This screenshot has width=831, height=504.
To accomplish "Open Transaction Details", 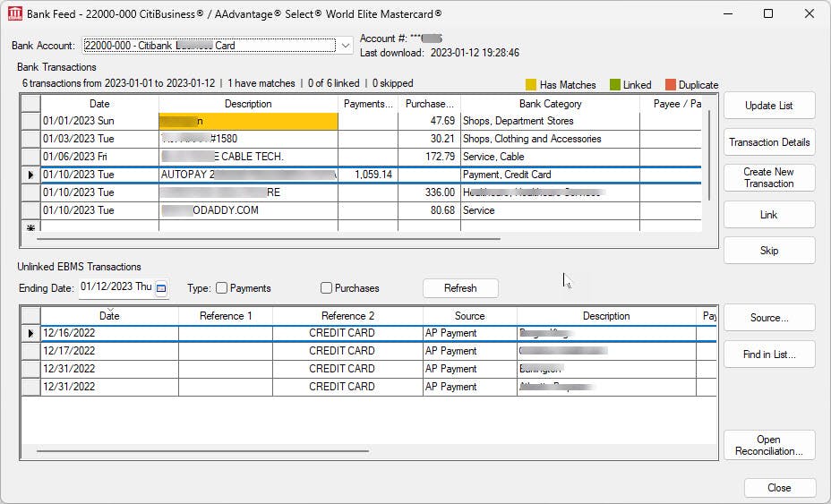I will click(x=768, y=142).
